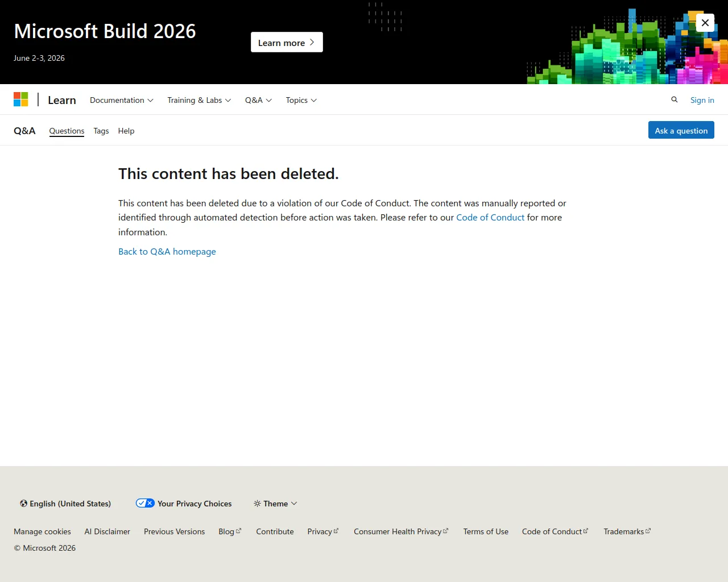
Task: Click the arrow on Learn more button
Action: pyautogui.click(x=312, y=43)
